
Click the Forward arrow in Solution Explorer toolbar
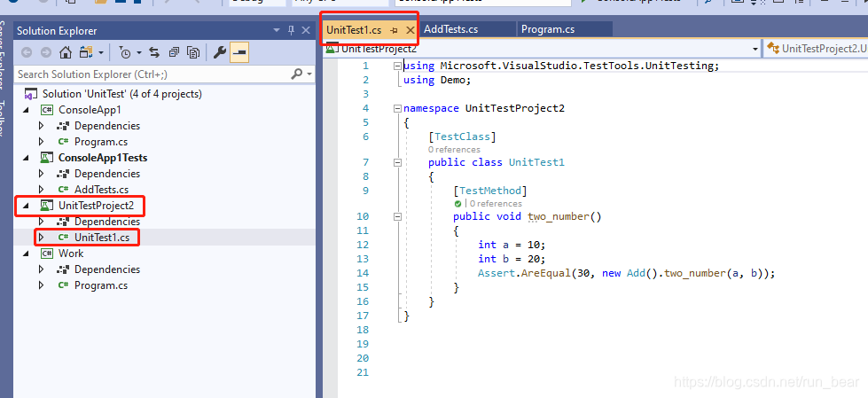(x=46, y=52)
